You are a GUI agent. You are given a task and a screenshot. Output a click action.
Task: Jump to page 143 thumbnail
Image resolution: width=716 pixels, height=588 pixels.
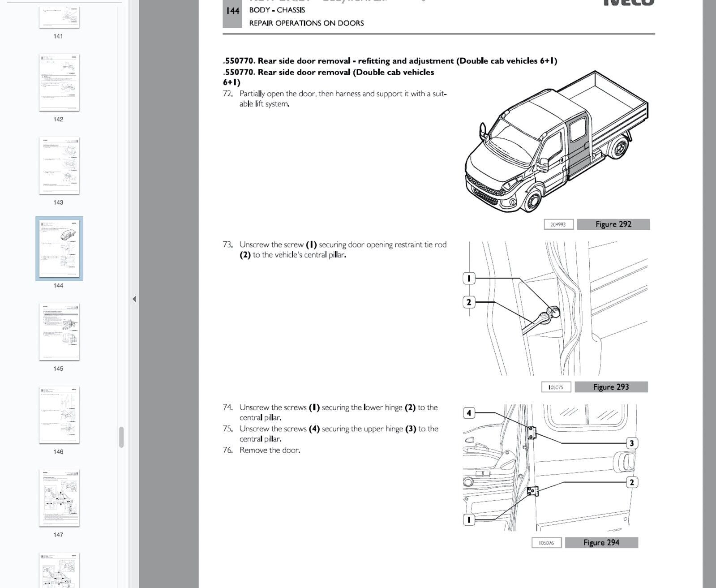tap(59, 166)
